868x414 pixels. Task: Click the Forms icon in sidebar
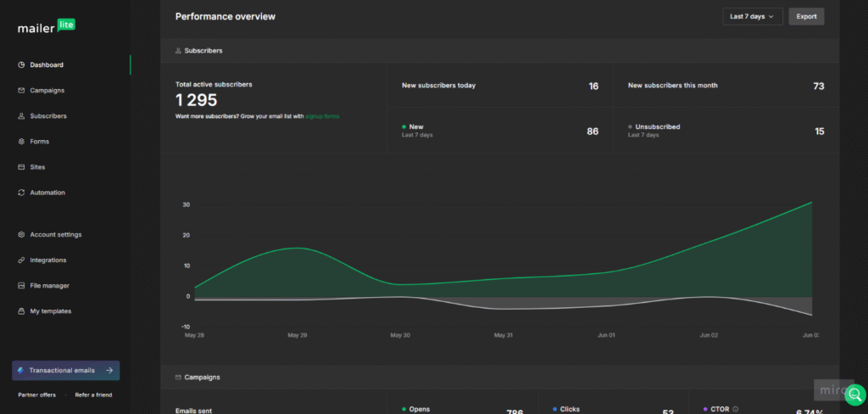point(21,142)
